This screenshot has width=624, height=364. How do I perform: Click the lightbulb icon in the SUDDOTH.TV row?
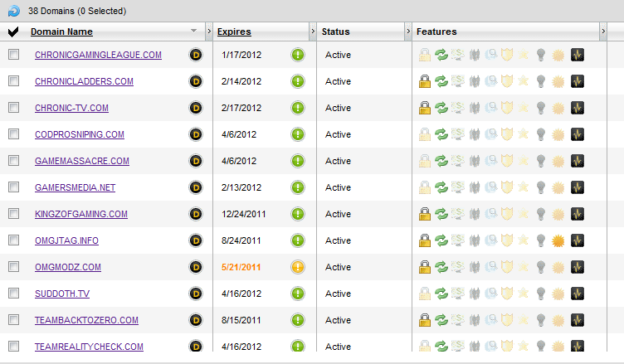(x=541, y=294)
